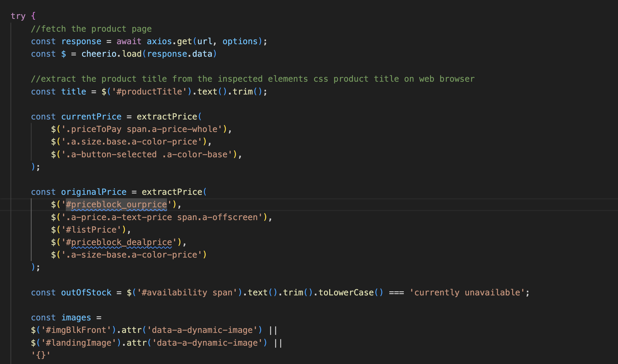Click the 'images' variable name
This screenshot has width=618, height=364.
point(76,317)
